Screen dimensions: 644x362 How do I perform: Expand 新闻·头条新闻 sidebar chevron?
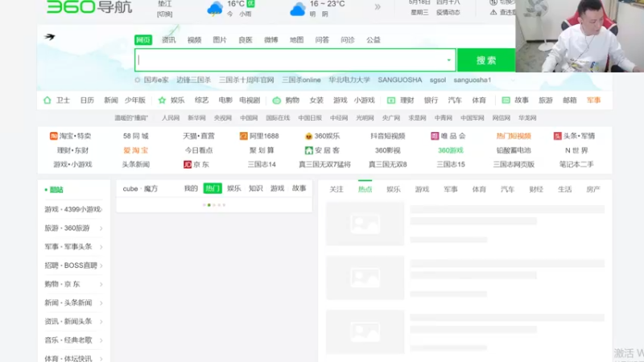pos(101,303)
